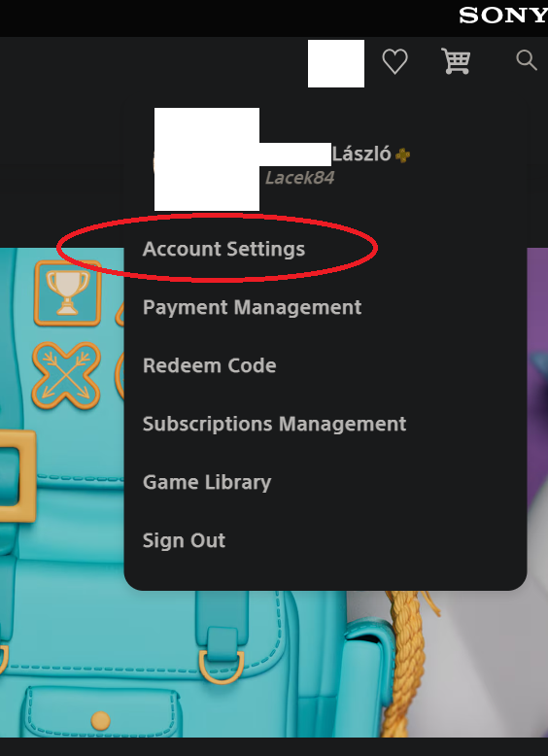This screenshot has height=756, width=548.
Task: Collapse the menu via header profile avatar
Action: (336, 63)
